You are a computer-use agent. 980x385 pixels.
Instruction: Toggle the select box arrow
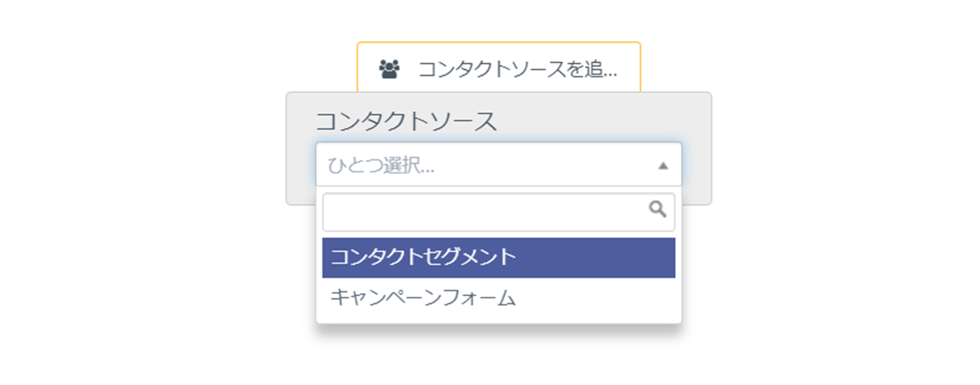[x=663, y=166]
